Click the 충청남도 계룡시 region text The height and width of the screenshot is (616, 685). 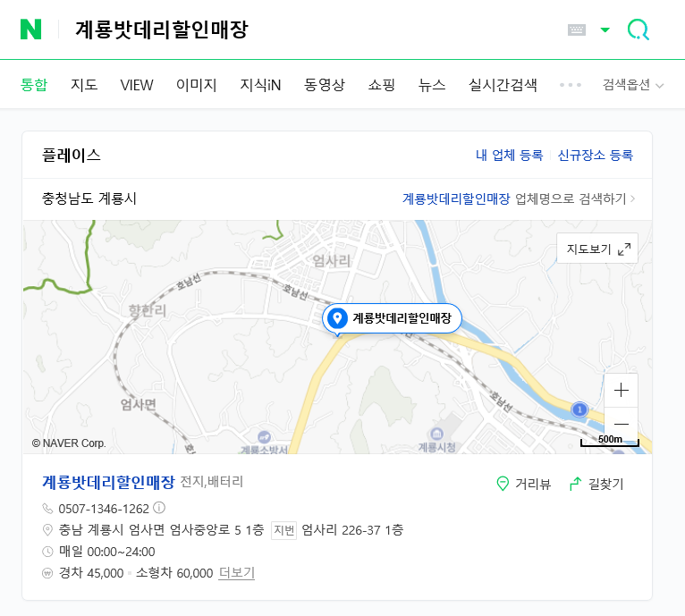click(89, 198)
